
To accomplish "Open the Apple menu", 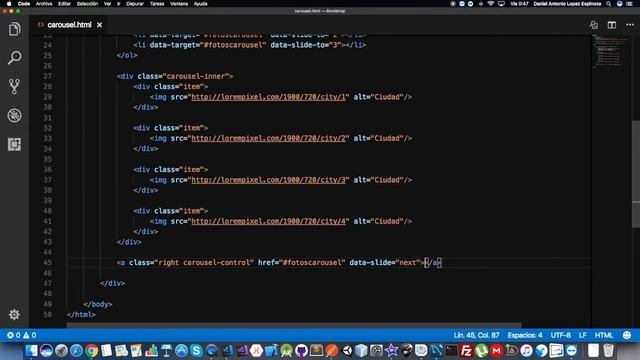I will [x=9, y=4].
